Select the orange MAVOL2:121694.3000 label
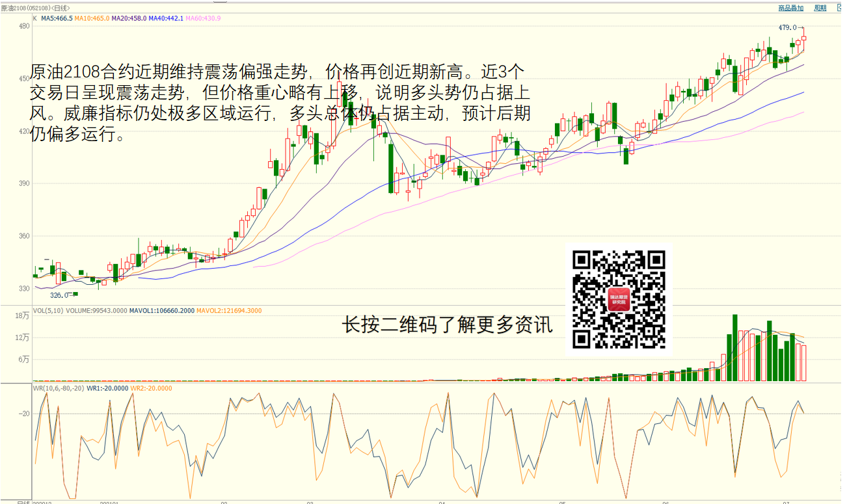The width and height of the screenshot is (847, 504). [x=229, y=311]
